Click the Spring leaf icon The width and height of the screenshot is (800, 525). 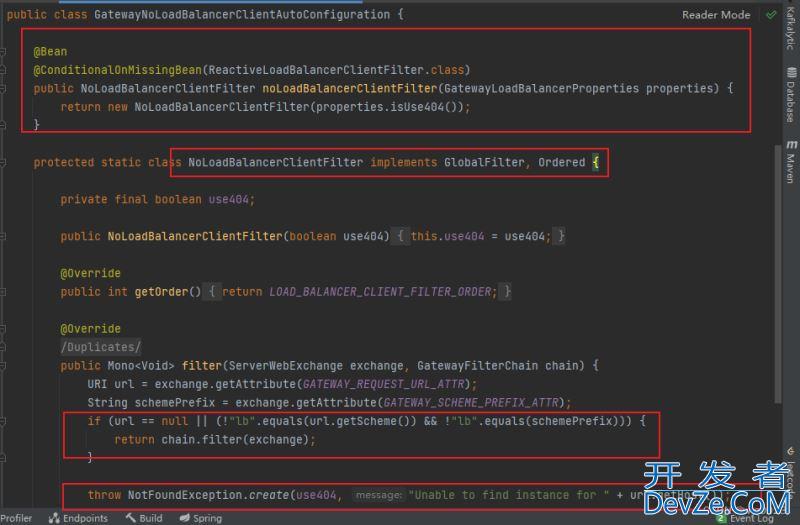(185, 518)
